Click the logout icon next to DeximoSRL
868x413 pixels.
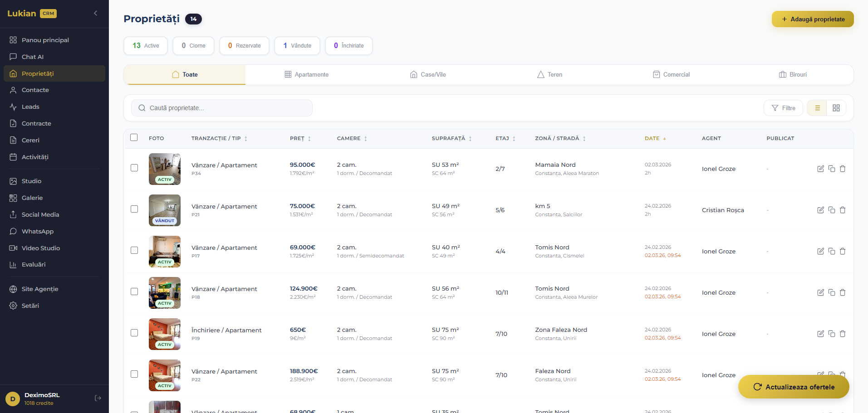pyautogui.click(x=98, y=398)
